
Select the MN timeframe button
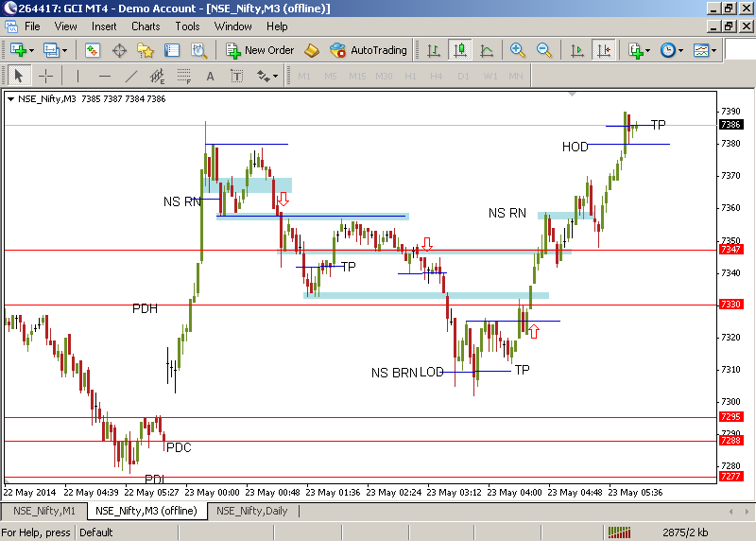click(516, 76)
